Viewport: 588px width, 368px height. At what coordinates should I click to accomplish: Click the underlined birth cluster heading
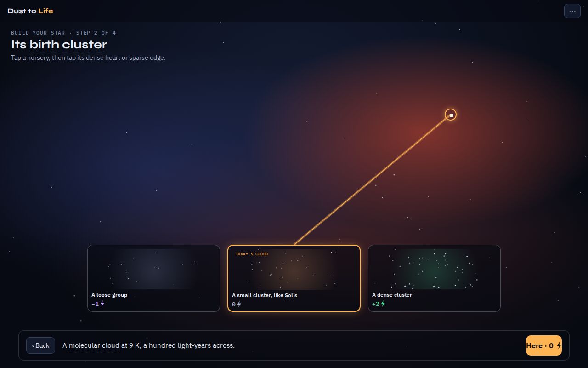[68, 45]
